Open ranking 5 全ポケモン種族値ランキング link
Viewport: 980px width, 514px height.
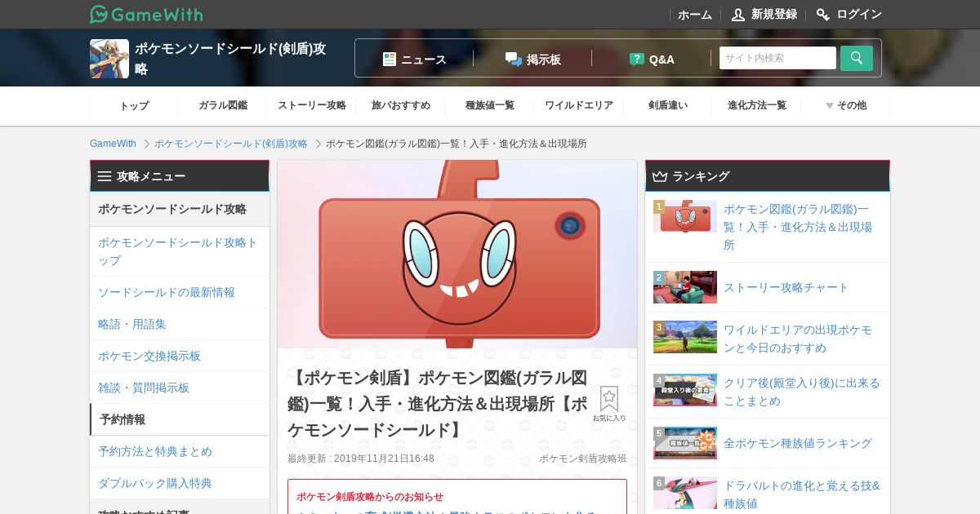point(798,443)
